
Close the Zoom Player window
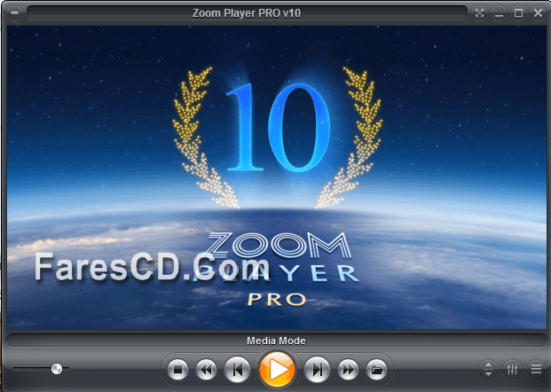click(x=537, y=12)
